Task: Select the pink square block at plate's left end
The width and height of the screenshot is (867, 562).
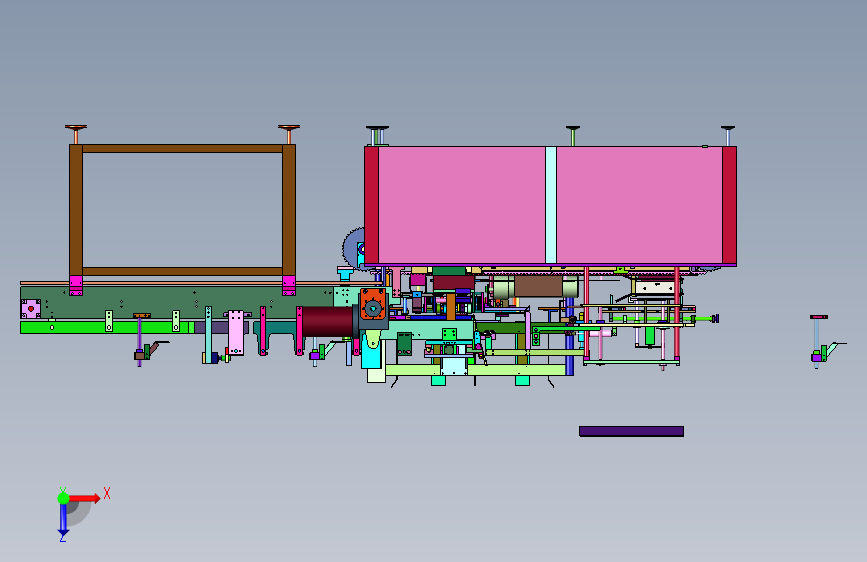Action: [30, 309]
